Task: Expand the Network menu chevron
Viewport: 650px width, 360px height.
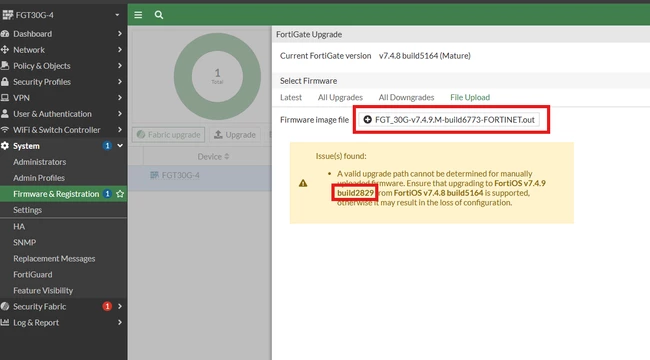Action: click(x=120, y=50)
